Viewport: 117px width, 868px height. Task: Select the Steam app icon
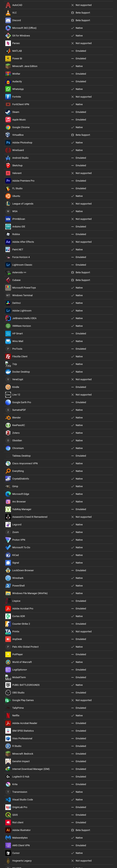[x=8, y=112]
